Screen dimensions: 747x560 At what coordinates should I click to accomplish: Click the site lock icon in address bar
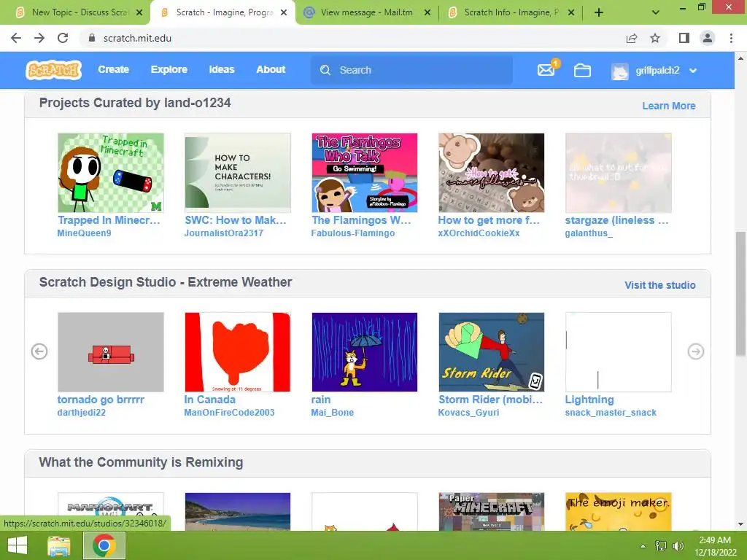click(x=92, y=38)
